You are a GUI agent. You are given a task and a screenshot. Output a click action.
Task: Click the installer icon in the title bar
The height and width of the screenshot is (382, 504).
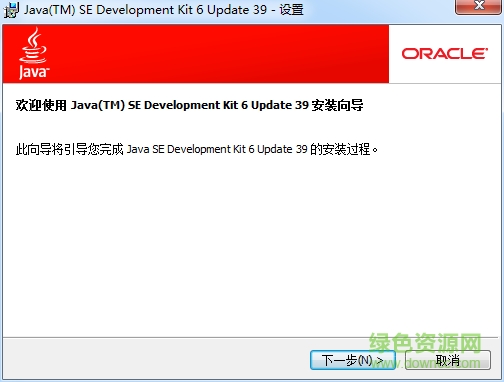(11, 10)
